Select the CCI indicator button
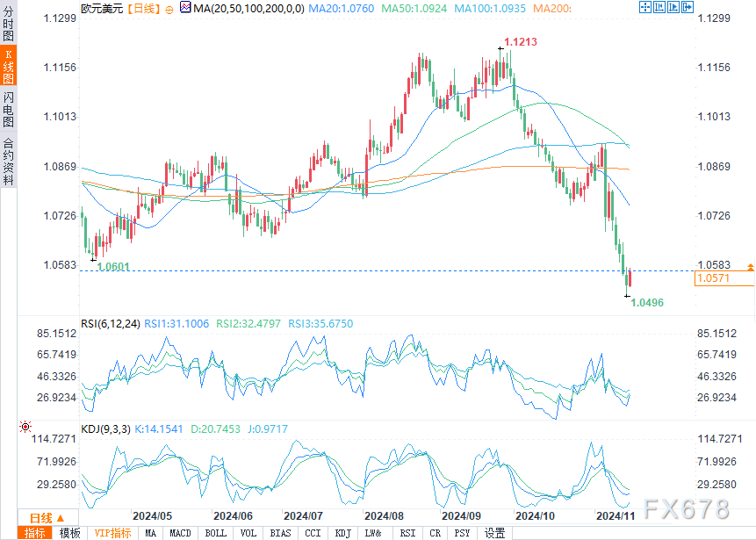This screenshot has width=756, height=540. (x=313, y=533)
